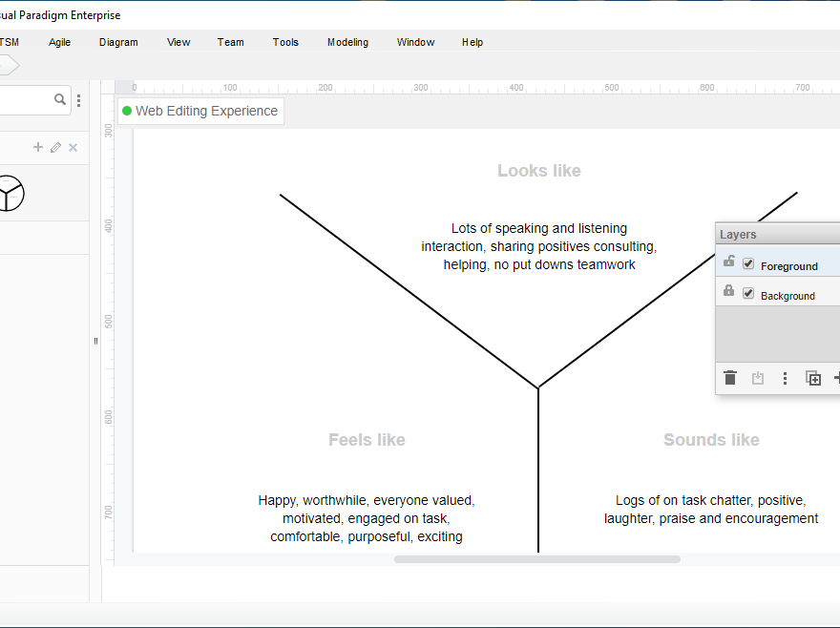Open the Help menu
Viewport: 840px width, 628px height.
(472, 42)
